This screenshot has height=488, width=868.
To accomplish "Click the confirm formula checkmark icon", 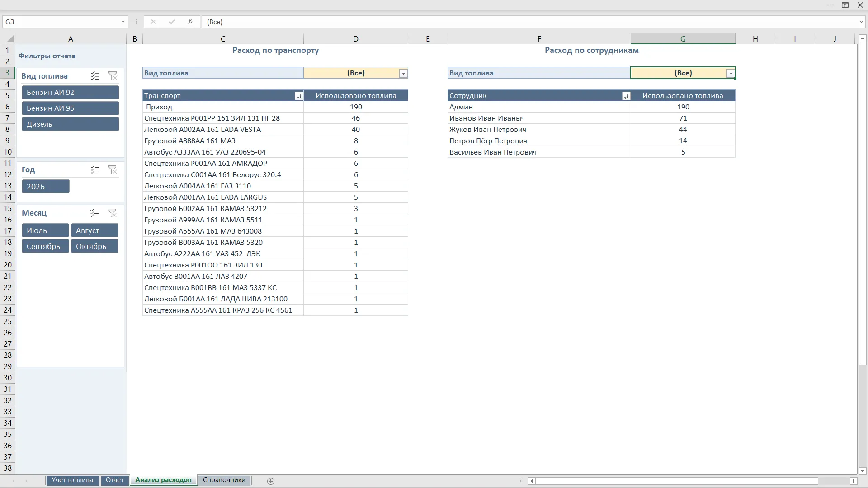I will (x=172, y=22).
